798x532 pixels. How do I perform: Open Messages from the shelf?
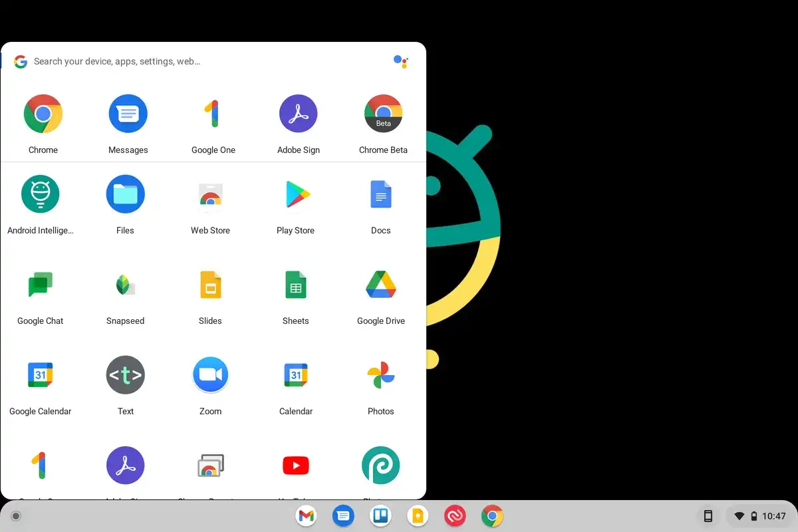[x=343, y=516]
